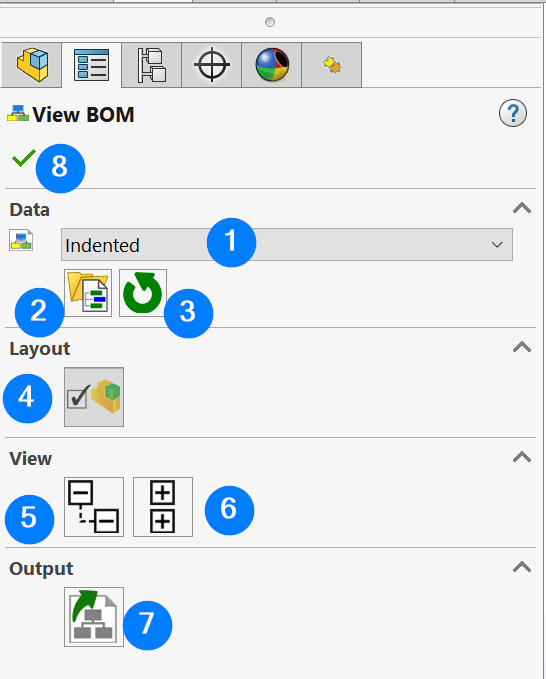Viewport: 546px width, 679px height.
Task: Collapse the Layout section chevron
Action: [x=522, y=347]
